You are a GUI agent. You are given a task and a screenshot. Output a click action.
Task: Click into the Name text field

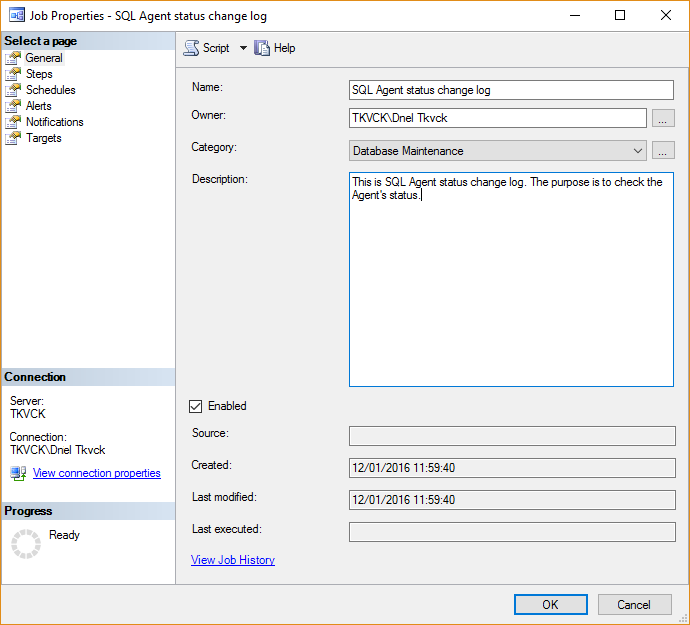click(x=510, y=90)
